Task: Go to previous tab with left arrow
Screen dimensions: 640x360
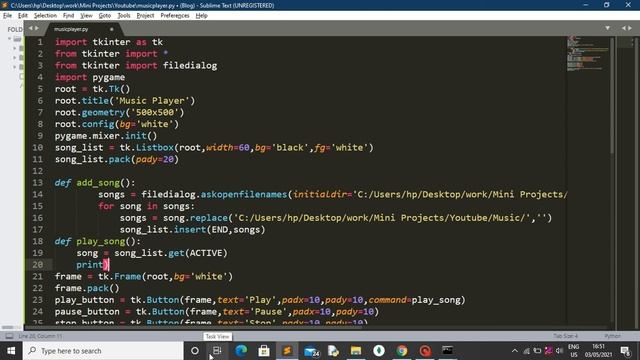Action: tap(30, 28)
